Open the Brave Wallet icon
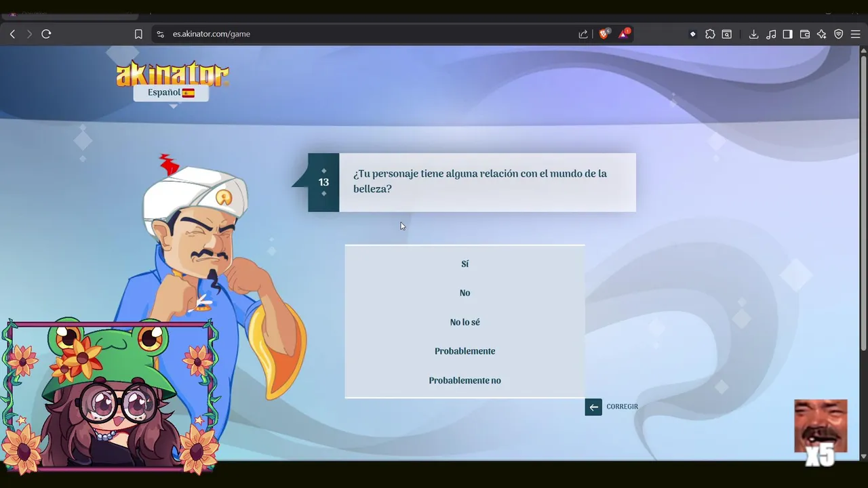This screenshot has width=868, height=488. [805, 34]
